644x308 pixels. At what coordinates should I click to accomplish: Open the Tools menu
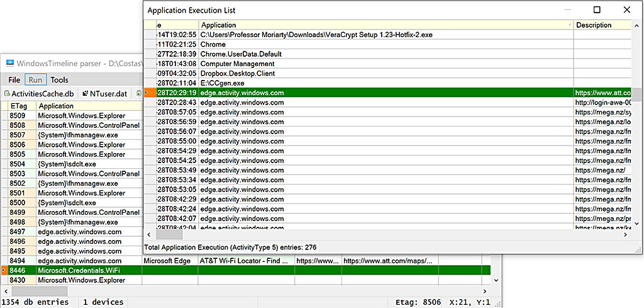point(60,80)
